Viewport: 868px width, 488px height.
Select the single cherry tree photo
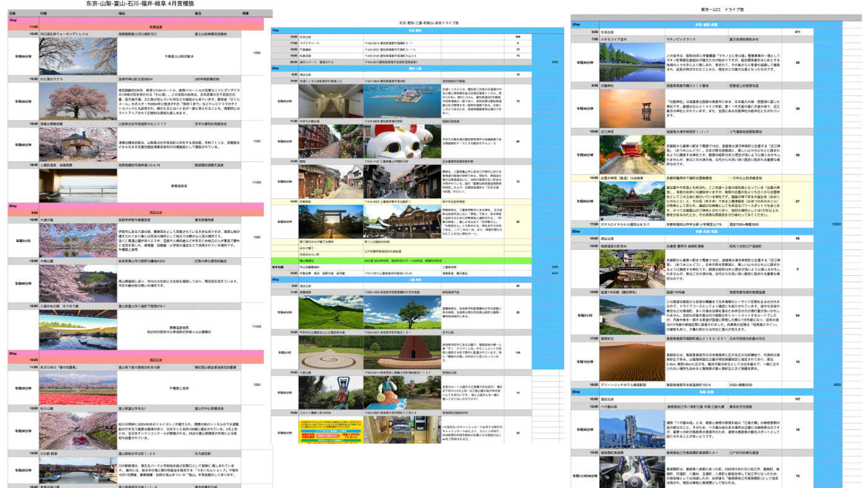pos(77,101)
